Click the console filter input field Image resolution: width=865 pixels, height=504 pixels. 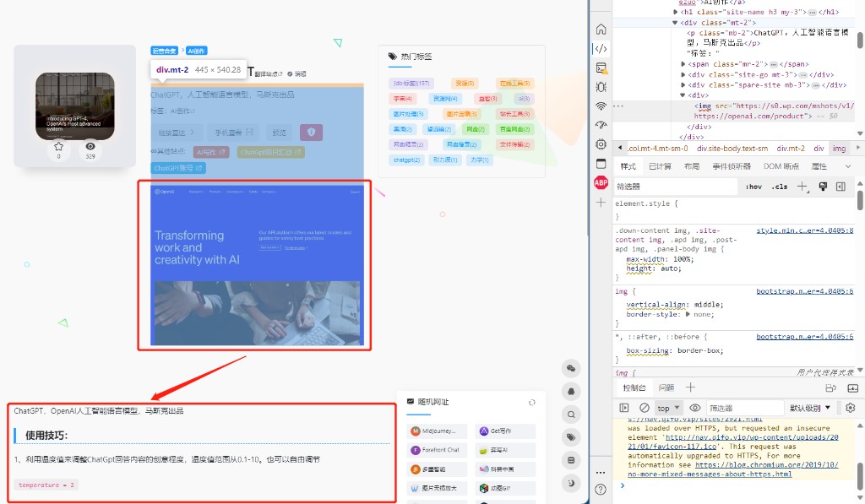745,408
